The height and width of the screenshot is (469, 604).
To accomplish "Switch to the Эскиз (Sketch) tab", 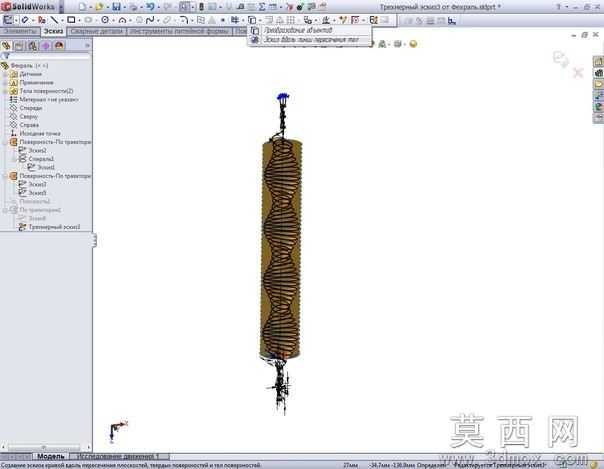I will [x=53, y=31].
